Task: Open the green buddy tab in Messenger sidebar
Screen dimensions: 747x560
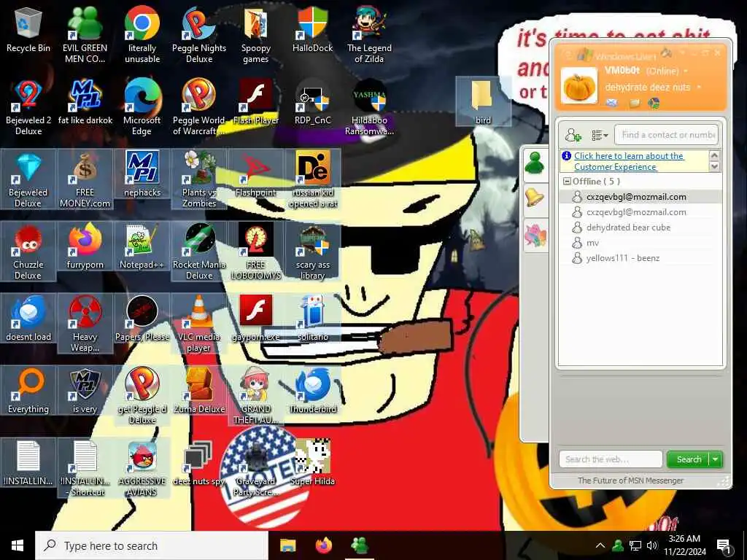Action: coord(535,163)
